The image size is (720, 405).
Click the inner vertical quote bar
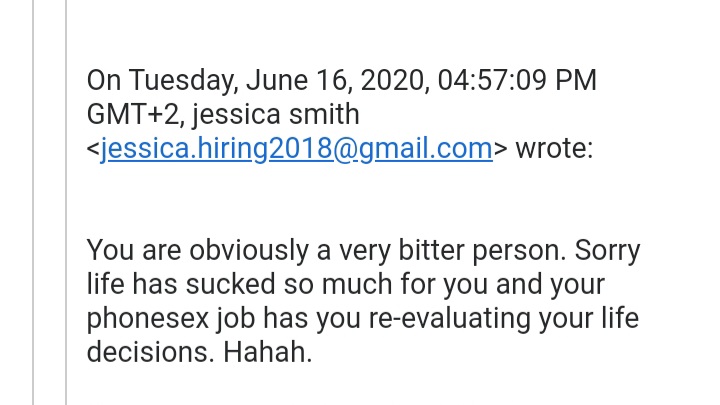click(66, 202)
